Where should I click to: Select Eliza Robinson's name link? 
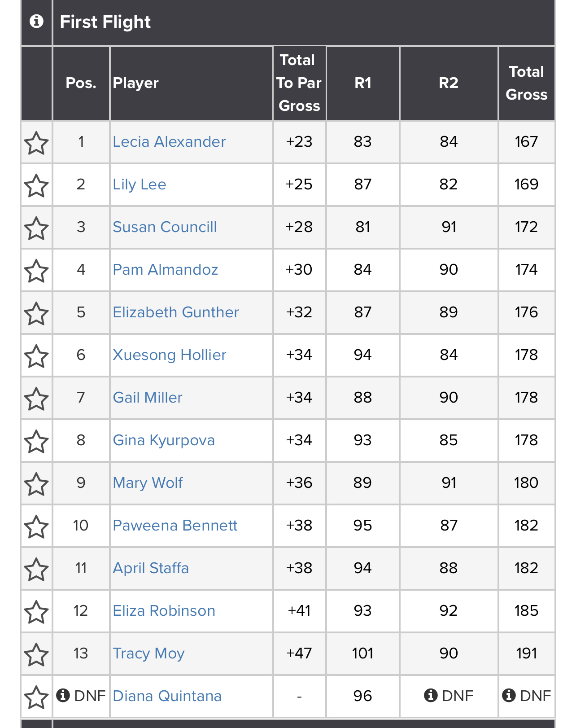pyautogui.click(x=164, y=611)
